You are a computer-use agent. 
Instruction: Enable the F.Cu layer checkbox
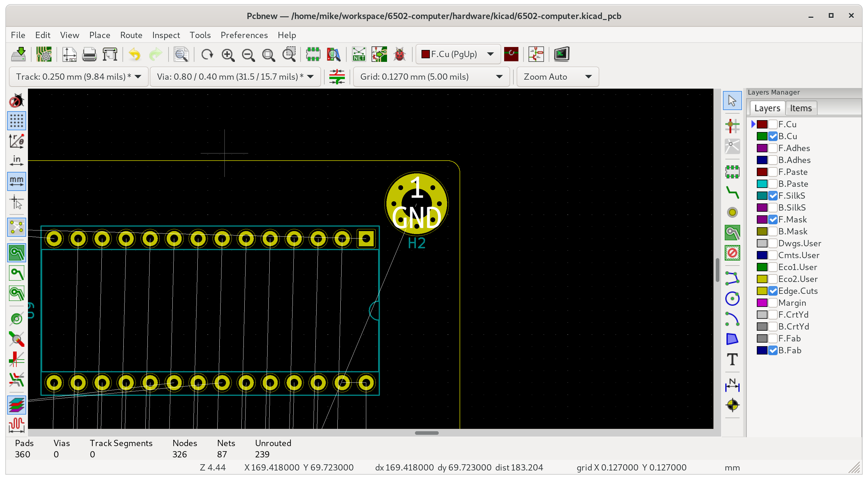[773, 124]
